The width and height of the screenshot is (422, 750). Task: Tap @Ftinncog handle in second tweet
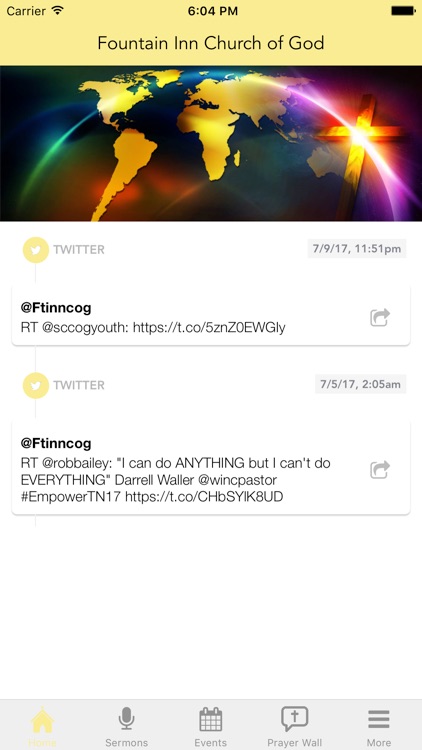[x=56, y=443]
